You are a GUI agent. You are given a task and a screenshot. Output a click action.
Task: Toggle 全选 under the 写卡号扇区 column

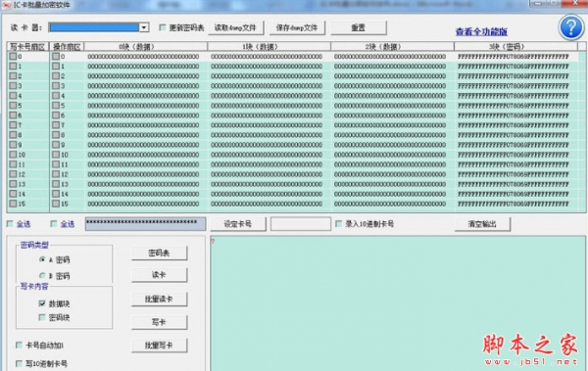(10, 224)
